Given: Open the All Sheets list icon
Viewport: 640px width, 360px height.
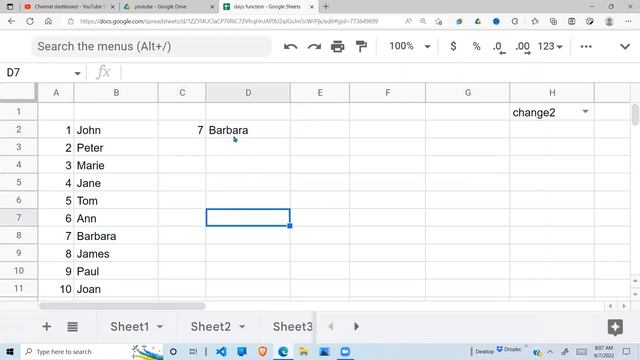Looking at the screenshot, I should (x=73, y=327).
